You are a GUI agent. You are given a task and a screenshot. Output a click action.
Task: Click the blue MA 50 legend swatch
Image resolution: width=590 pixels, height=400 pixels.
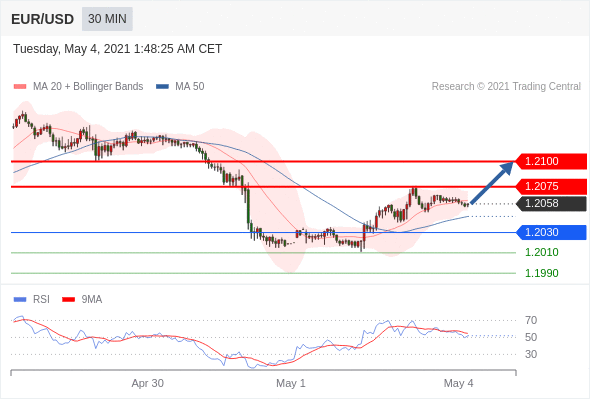162,87
